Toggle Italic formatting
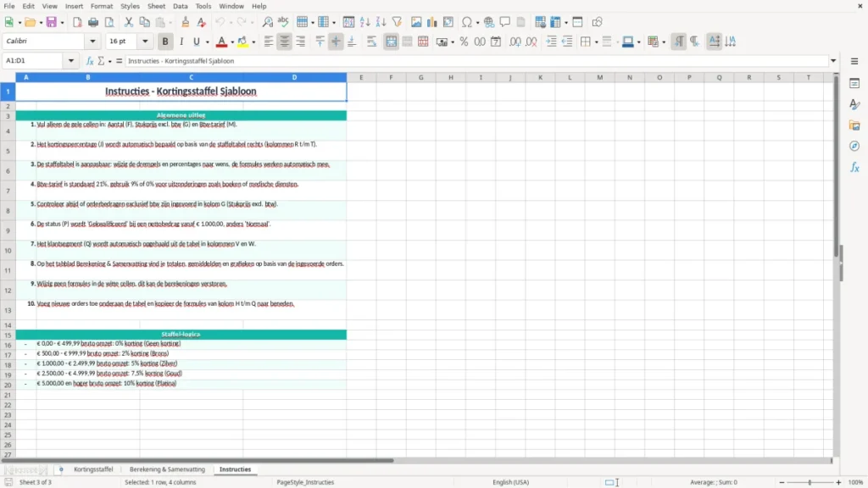The width and height of the screenshot is (868, 488). click(181, 42)
